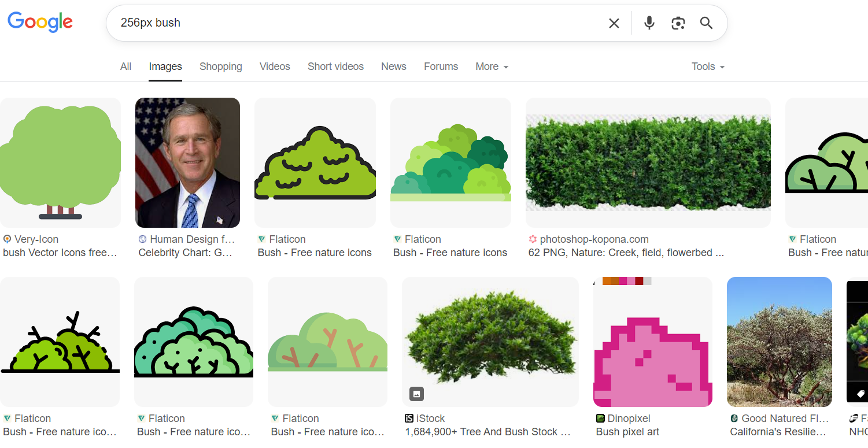
Task: Open the '62 PNG, Nature: Creek, field' link
Action: 626,253
